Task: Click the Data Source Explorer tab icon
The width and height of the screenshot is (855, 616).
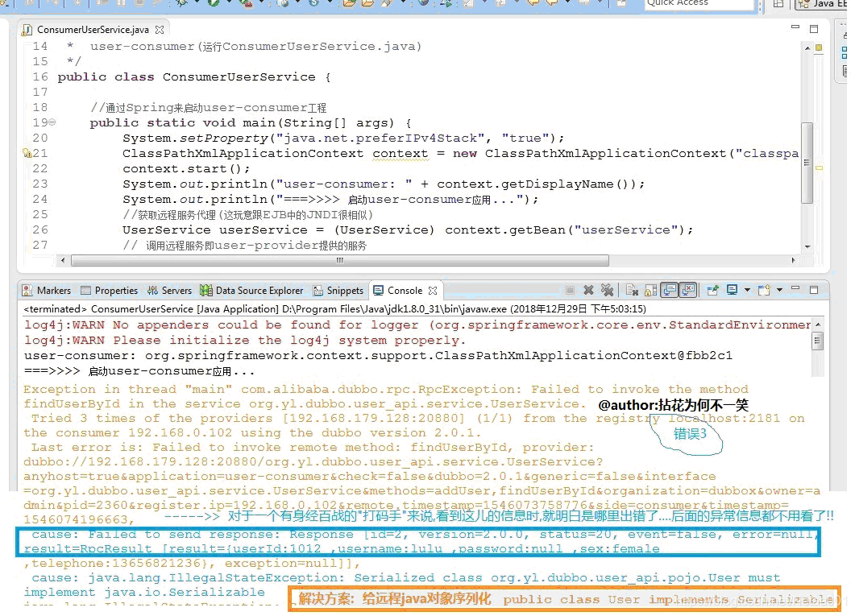Action: coord(206,291)
